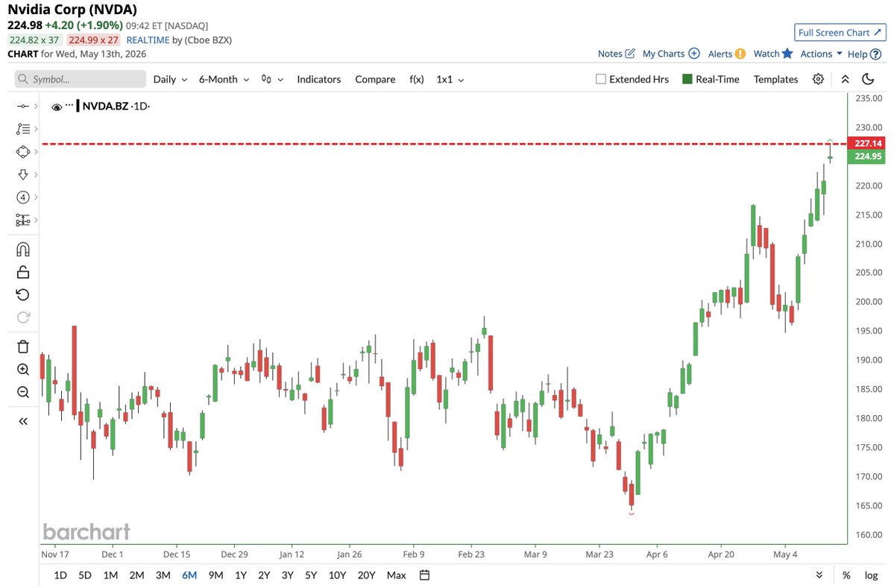Viewport: 894px width, 588px height.
Task: Select the 9M time range
Action: point(215,575)
